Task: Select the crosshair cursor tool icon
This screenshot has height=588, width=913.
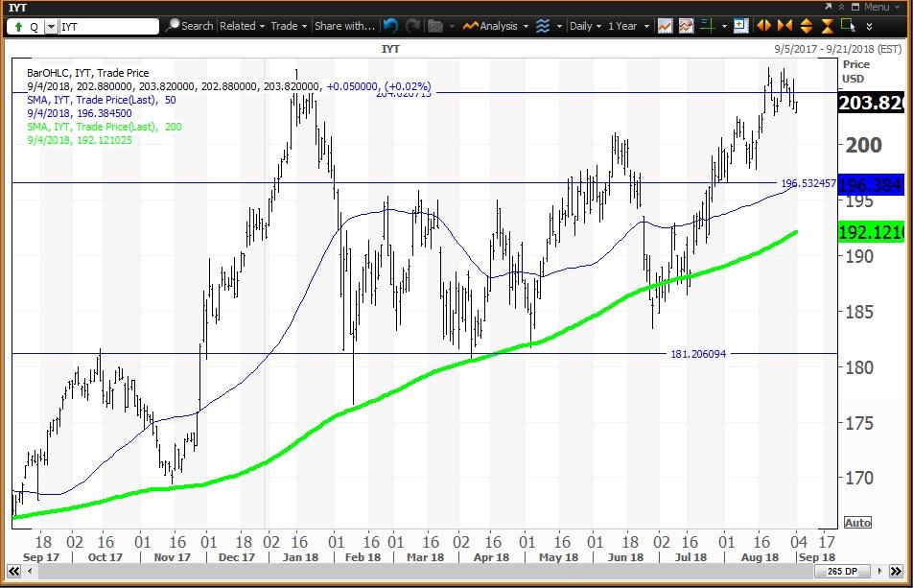Action: tap(706, 26)
